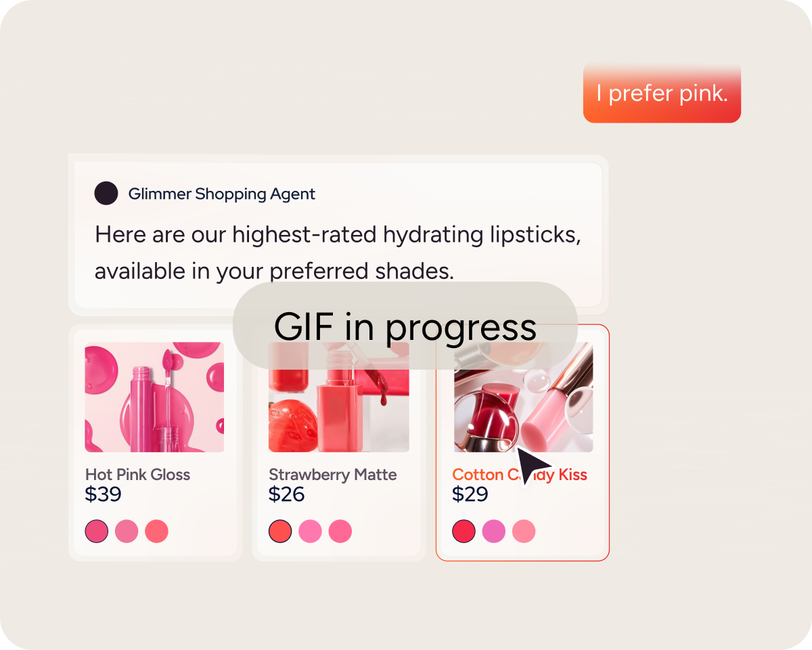Select the red swatch under Cotton Candy Kiss
This screenshot has height=650, width=812.
pos(464,532)
